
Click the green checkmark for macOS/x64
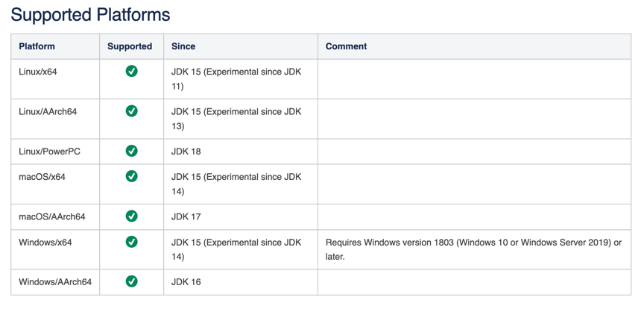[x=131, y=176]
